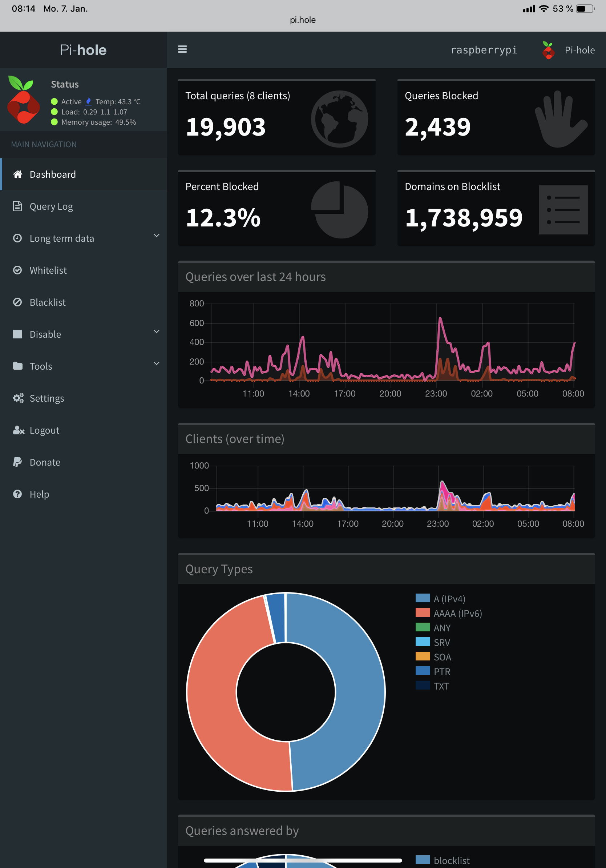Toggle A (IPv4) legend color swatch

423,598
